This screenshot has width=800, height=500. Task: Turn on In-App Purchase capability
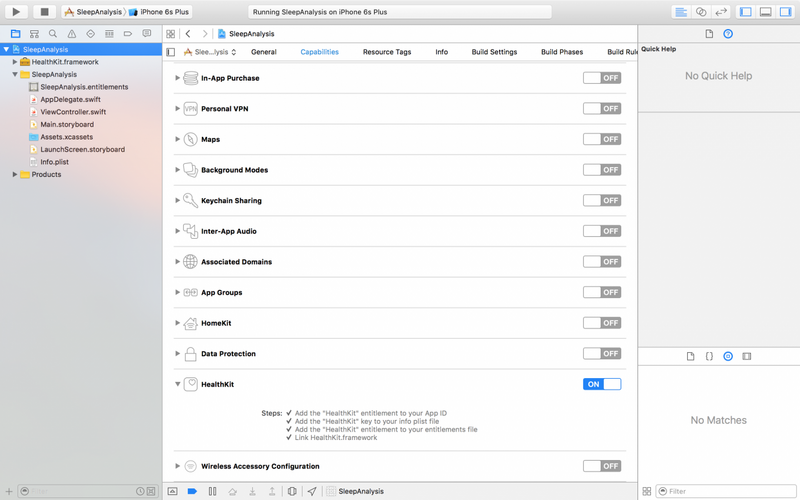(x=602, y=78)
